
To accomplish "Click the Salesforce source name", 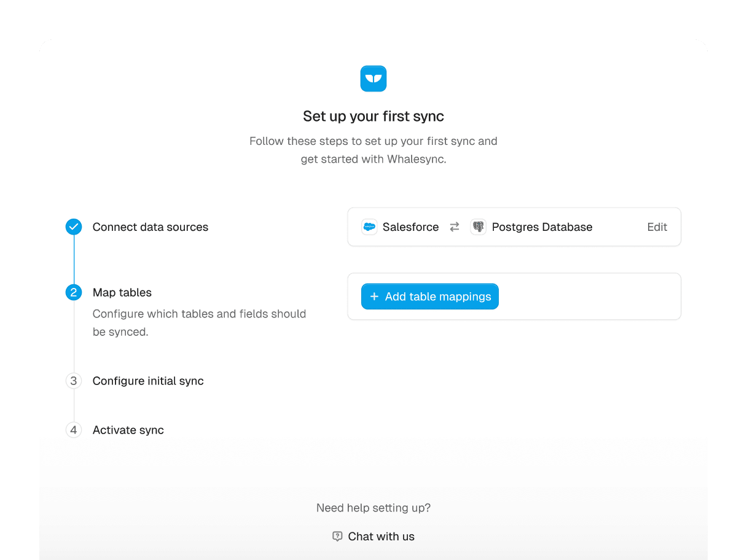I will pos(410,227).
